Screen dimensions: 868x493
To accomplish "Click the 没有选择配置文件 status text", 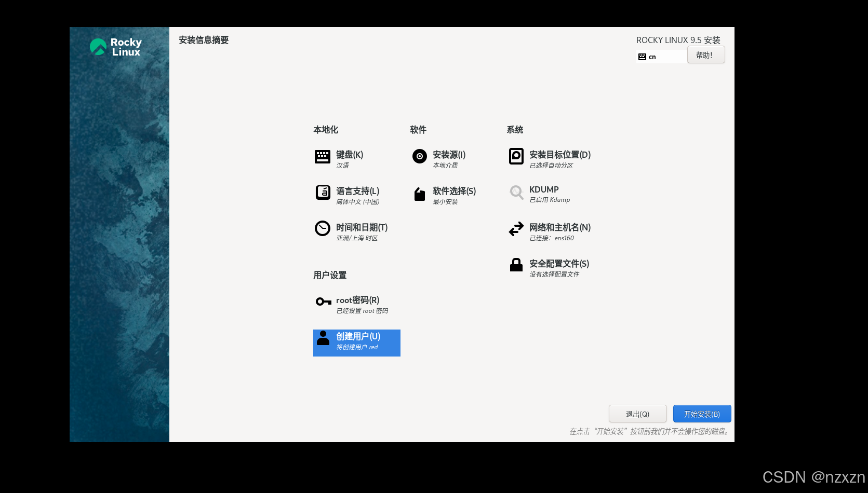I will [554, 275].
